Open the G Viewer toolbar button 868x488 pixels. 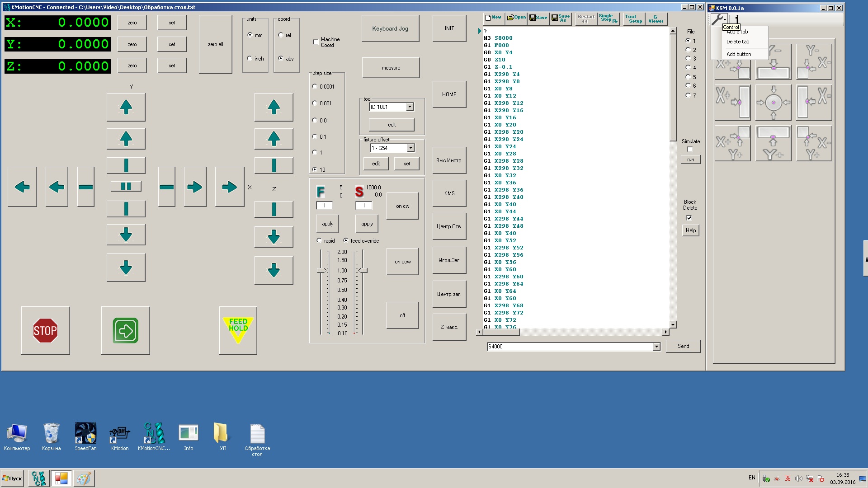656,19
